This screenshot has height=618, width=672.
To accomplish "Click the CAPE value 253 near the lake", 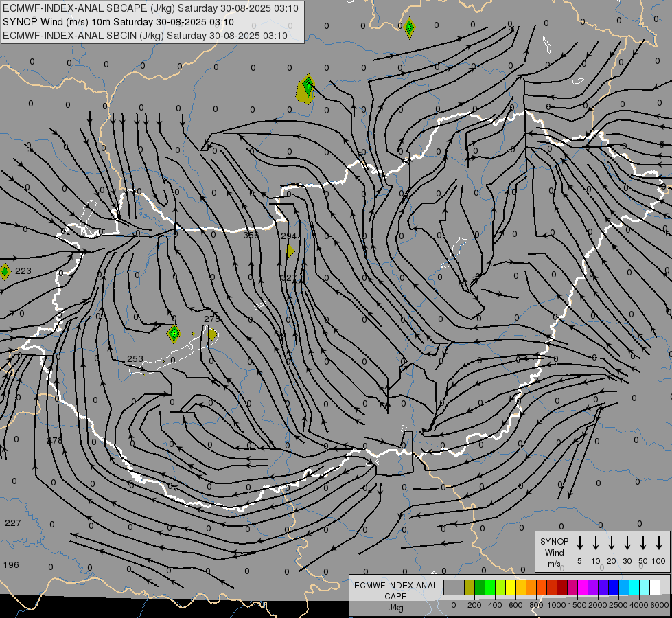I will coord(135,358).
